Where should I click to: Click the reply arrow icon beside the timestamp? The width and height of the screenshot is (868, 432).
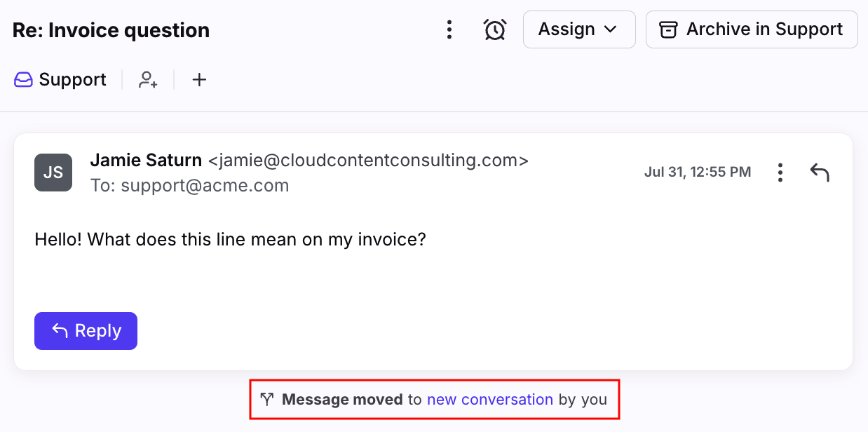pyautogui.click(x=820, y=173)
